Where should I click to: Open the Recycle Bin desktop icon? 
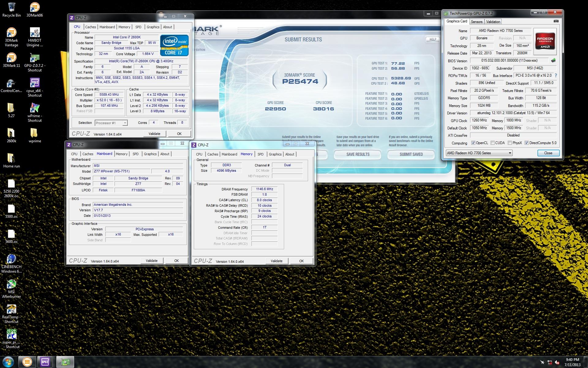12,10
